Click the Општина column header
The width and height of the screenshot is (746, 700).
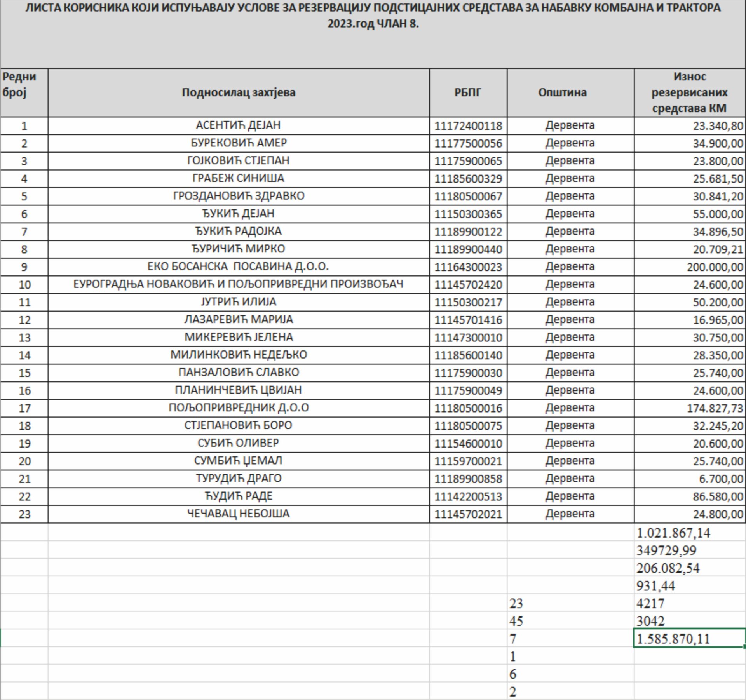tap(570, 92)
